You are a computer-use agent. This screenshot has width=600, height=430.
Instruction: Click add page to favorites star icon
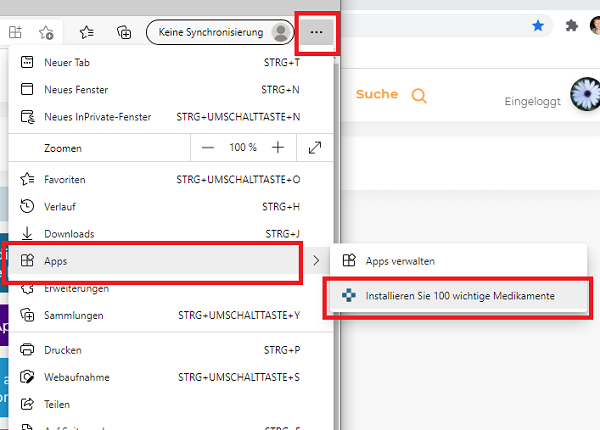coord(46,33)
